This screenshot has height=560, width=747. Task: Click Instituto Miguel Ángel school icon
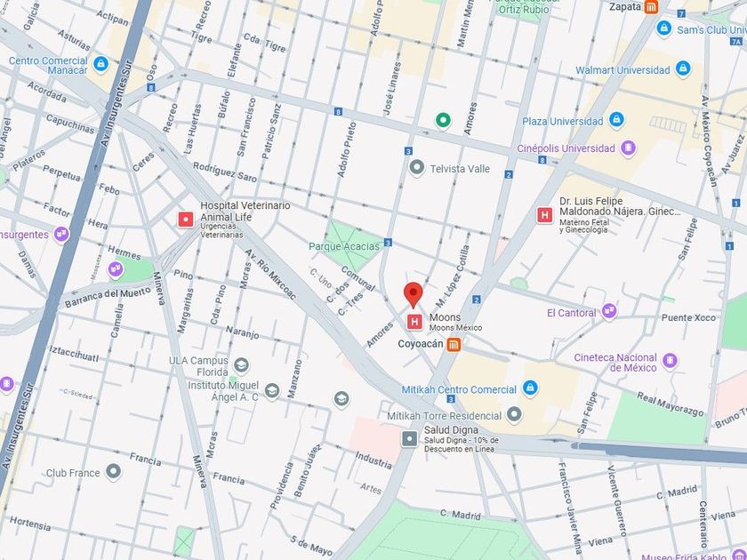point(272,391)
